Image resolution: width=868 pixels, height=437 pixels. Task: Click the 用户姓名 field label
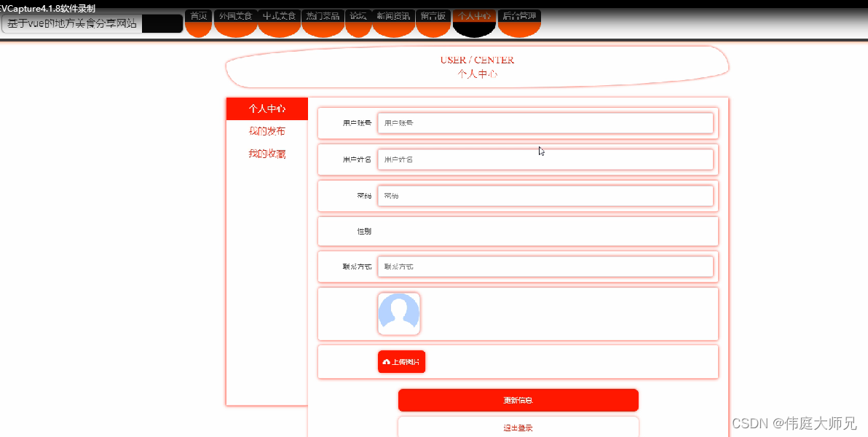pyautogui.click(x=357, y=160)
